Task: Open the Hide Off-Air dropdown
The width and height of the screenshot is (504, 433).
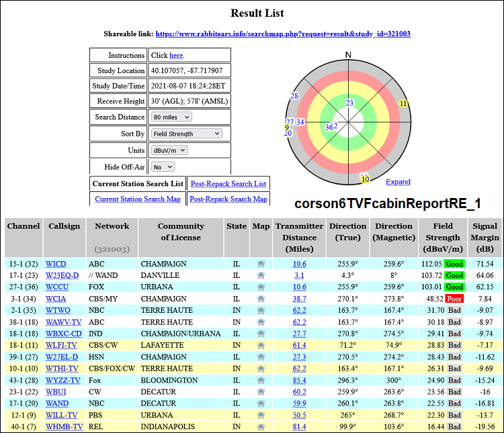Action: 163,166
